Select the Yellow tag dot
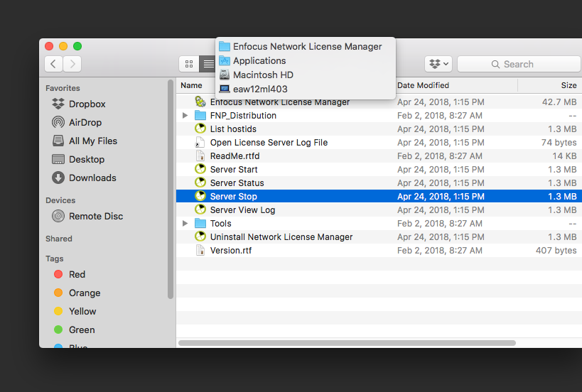This screenshot has height=392, width=582. pos(58,311)
